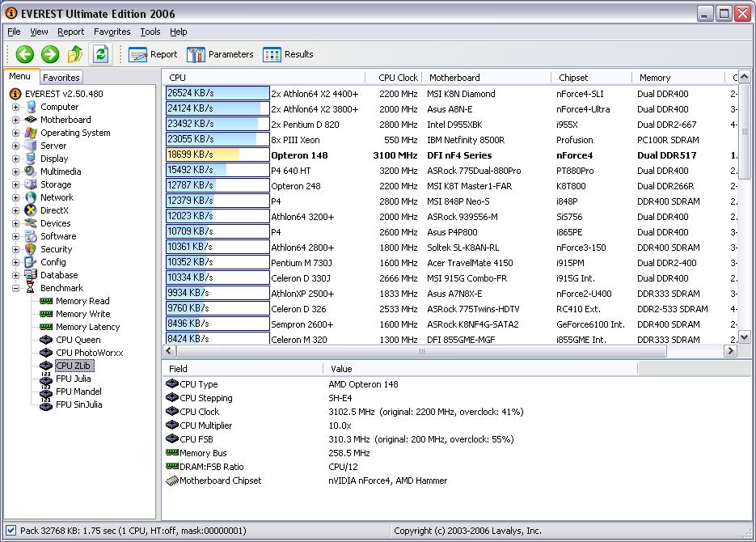
Task: Sort by the Memory column header
Action: (678, 78)
